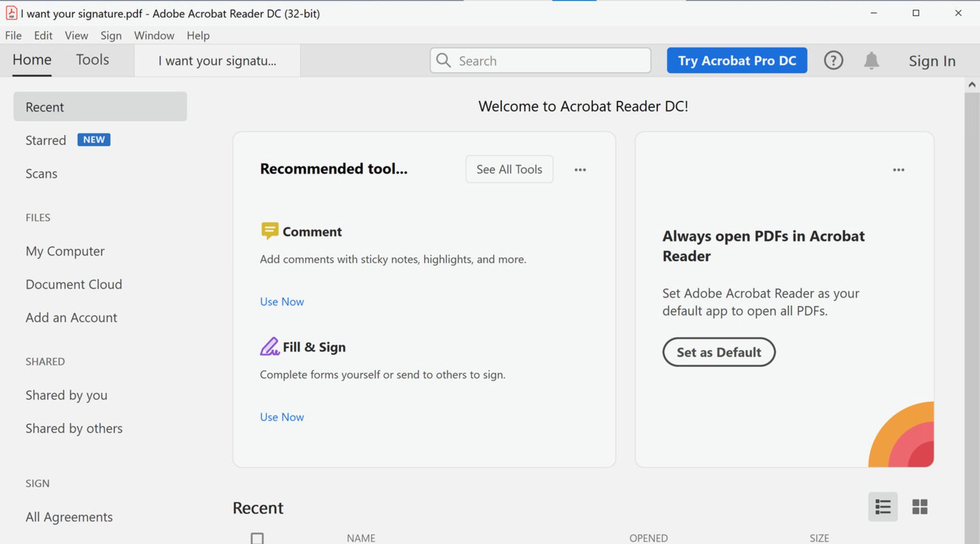
Task: Open the View menu
Action: click(x=76, y=35)
